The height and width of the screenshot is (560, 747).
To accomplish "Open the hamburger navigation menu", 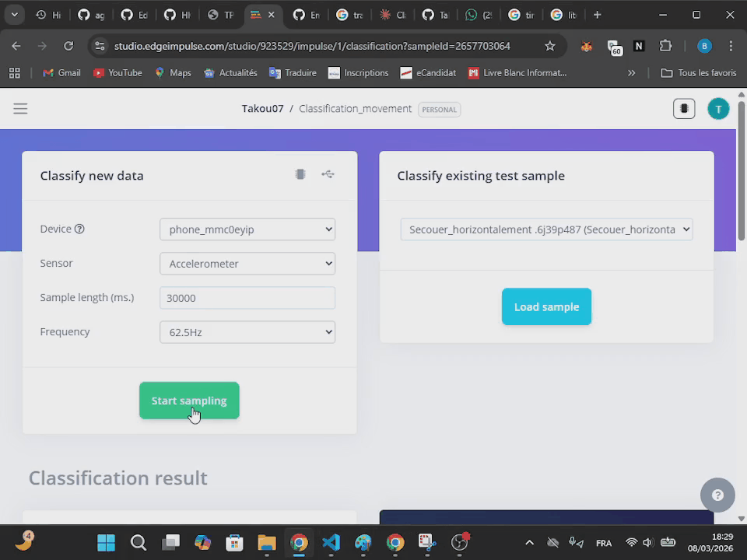I will click(20, 109).
